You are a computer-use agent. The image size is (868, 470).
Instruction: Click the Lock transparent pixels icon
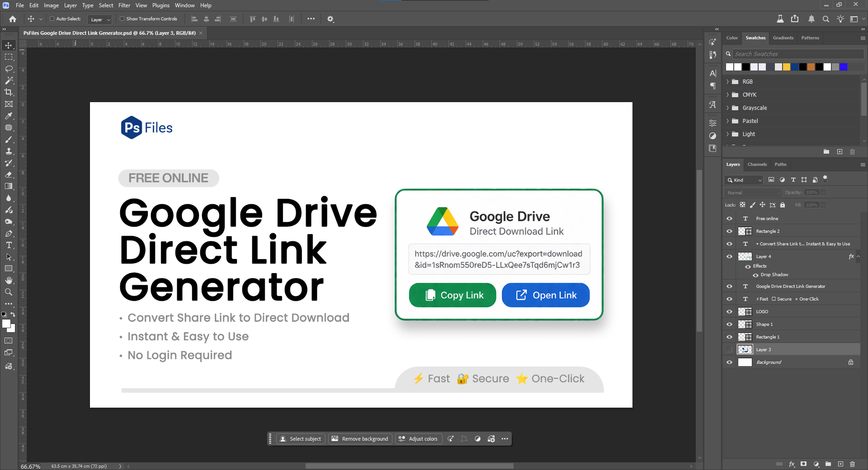pyautogui.click(x=743, y=205)
